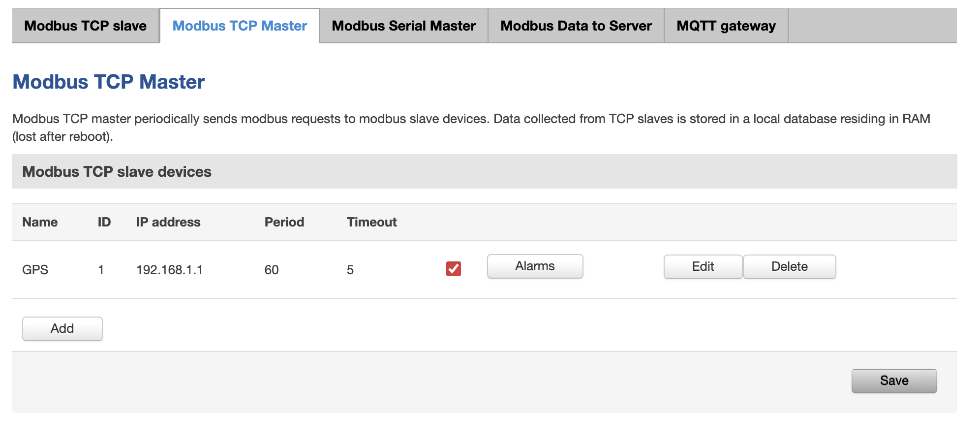Viewport: 980px width, 448px height.
Task: Delete the GPS slave device
Action: [x=789, y=267]
